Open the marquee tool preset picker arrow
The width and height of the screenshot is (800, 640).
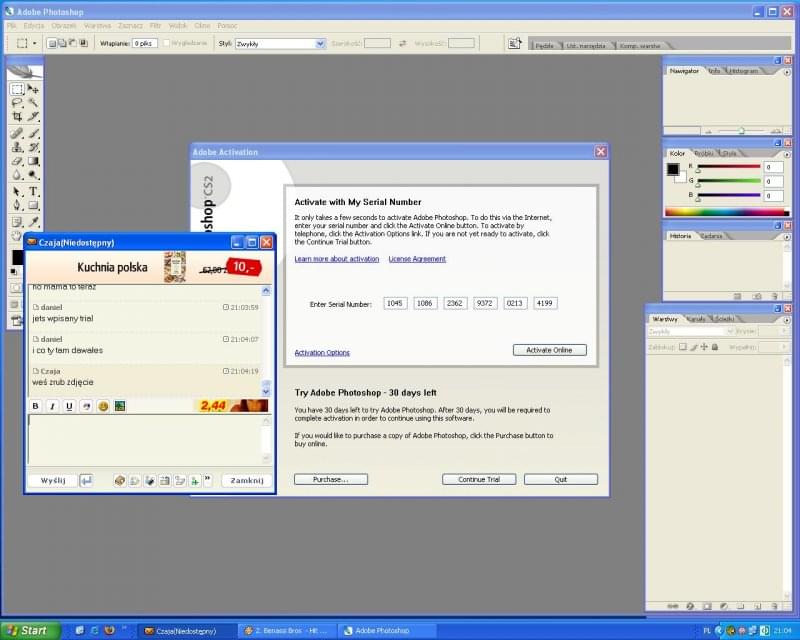35,43
